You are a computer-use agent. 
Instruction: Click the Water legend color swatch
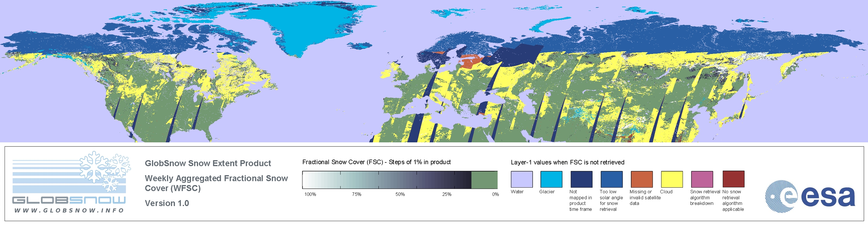(x=522, y=179)
